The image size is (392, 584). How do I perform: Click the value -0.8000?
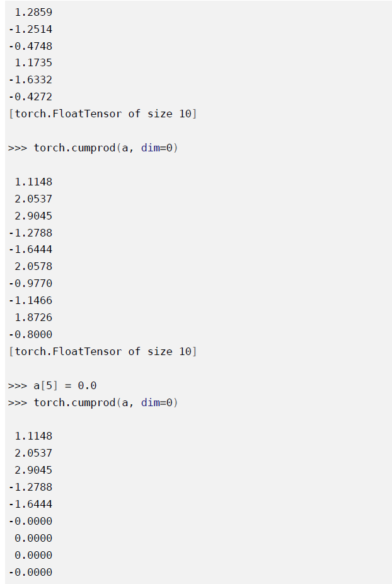coord(30,334)
